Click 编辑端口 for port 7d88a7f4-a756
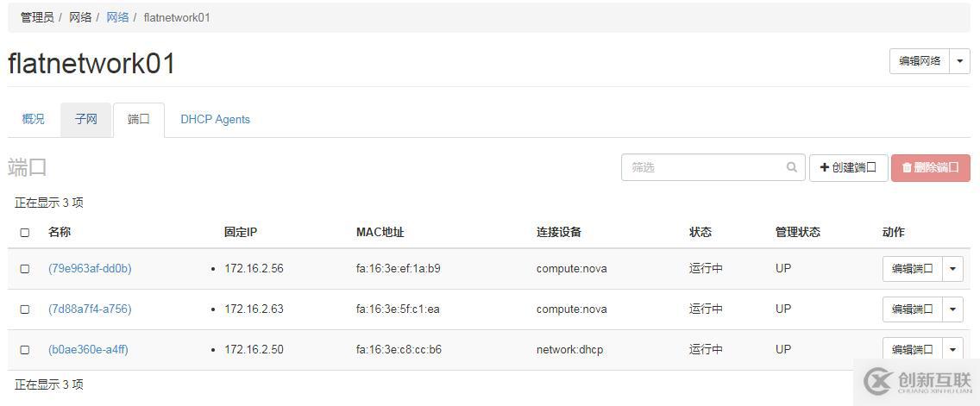Image resolution: width=980 pixels, height=406 pixels. [912, 309]
